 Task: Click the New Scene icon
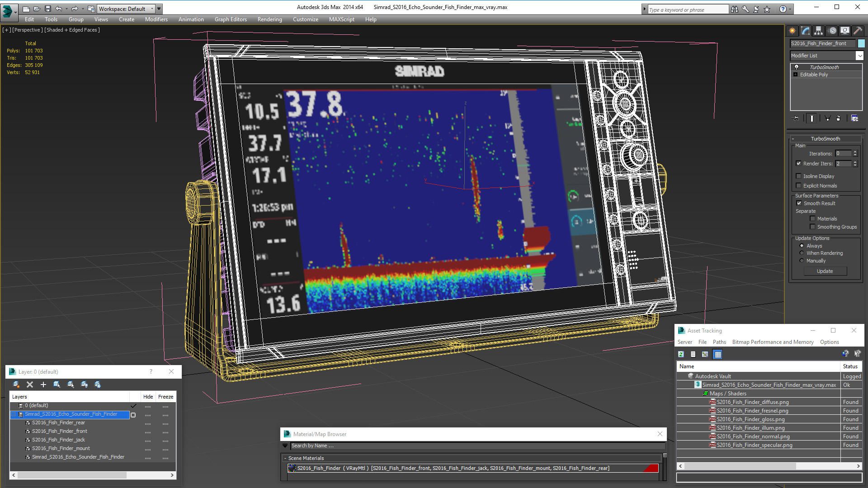[x=26, y=9]
